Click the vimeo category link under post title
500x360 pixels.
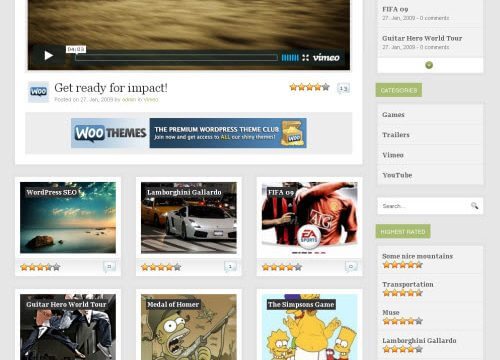151,99
